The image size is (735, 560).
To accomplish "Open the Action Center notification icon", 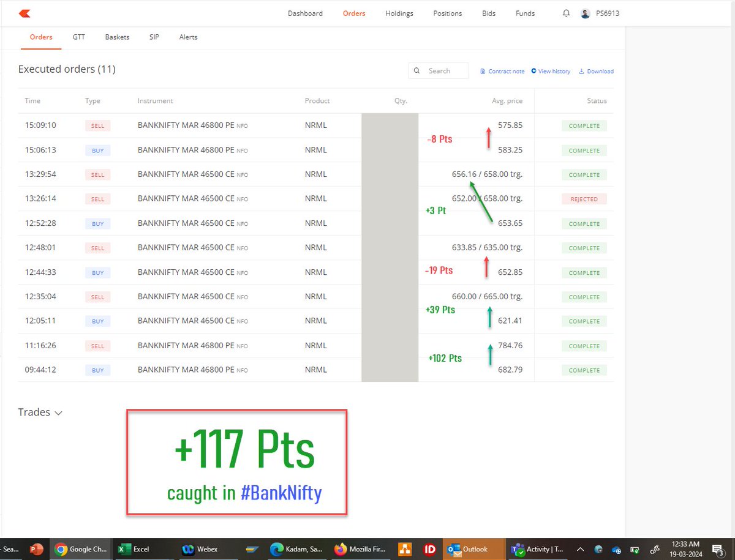I will tap(717, 549).
